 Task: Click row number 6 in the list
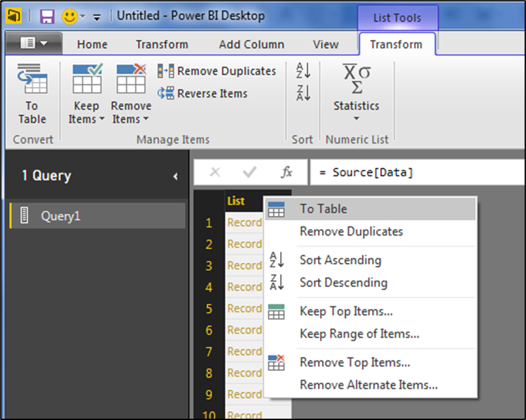tap(209, 330)
